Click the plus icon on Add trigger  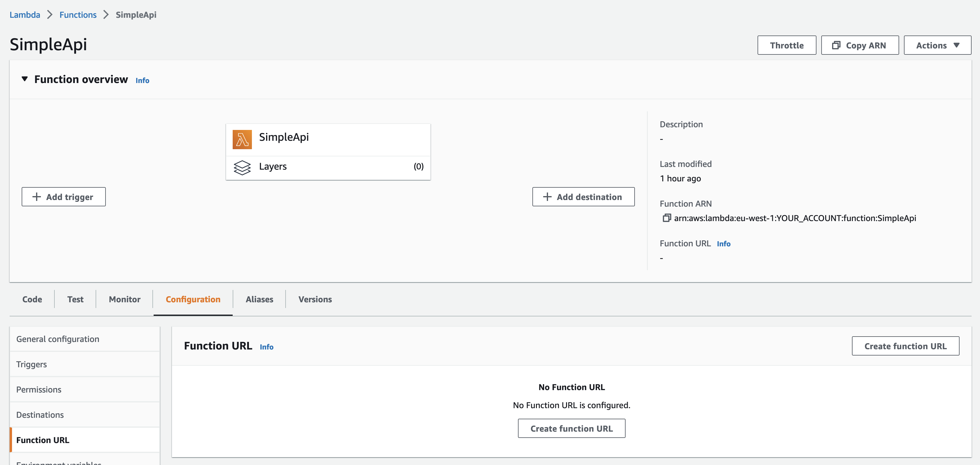(x=36, y=197)
